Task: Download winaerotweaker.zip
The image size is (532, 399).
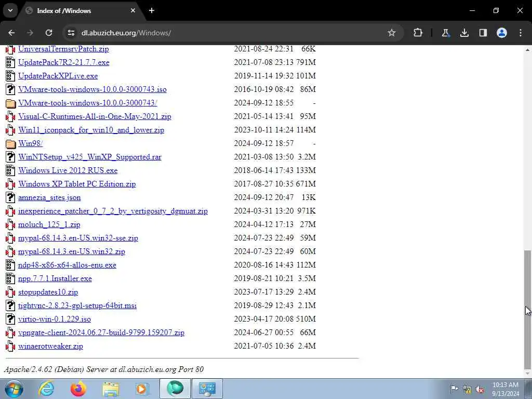Action: coord(50,347)
